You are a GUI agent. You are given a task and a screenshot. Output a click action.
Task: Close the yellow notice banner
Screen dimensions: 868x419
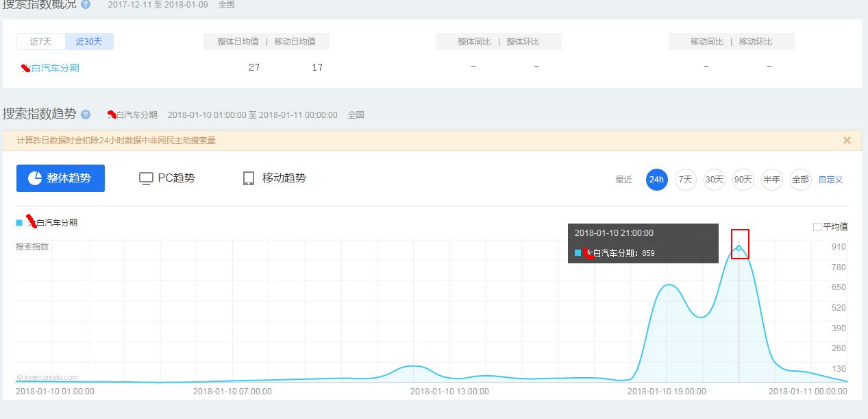point(847,141)
